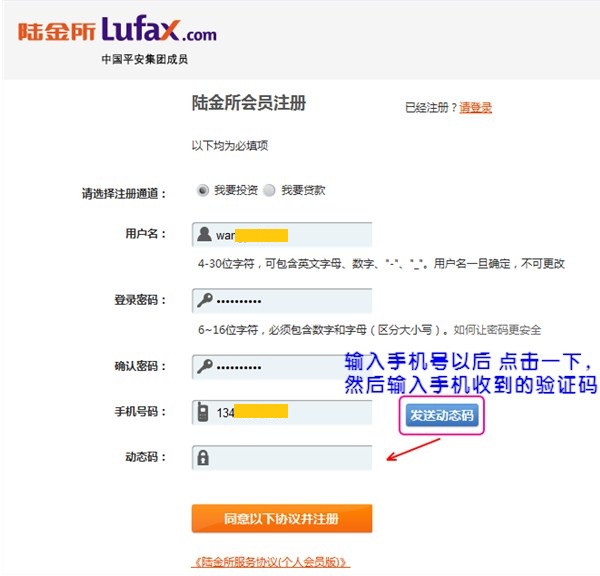Image resolution: width=600 pixels, height=576 pixels.
Task: Click the mobile phone icon in phone field
Action: tap(203, 412)
